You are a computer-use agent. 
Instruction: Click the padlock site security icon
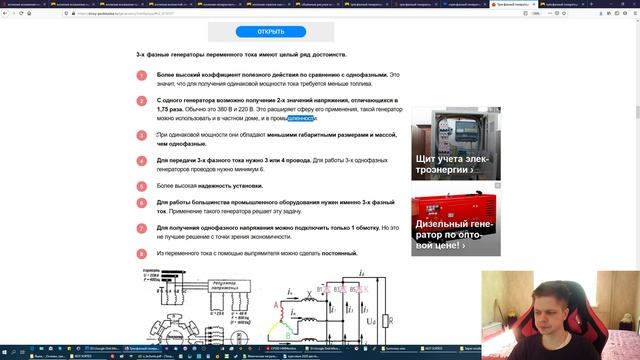73,13
